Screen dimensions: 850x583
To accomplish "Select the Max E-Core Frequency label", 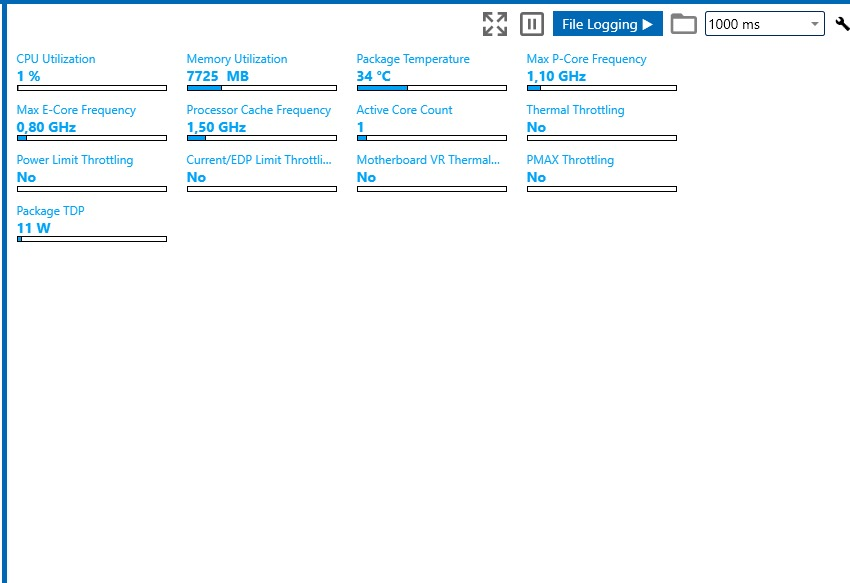I will [76, 110].
